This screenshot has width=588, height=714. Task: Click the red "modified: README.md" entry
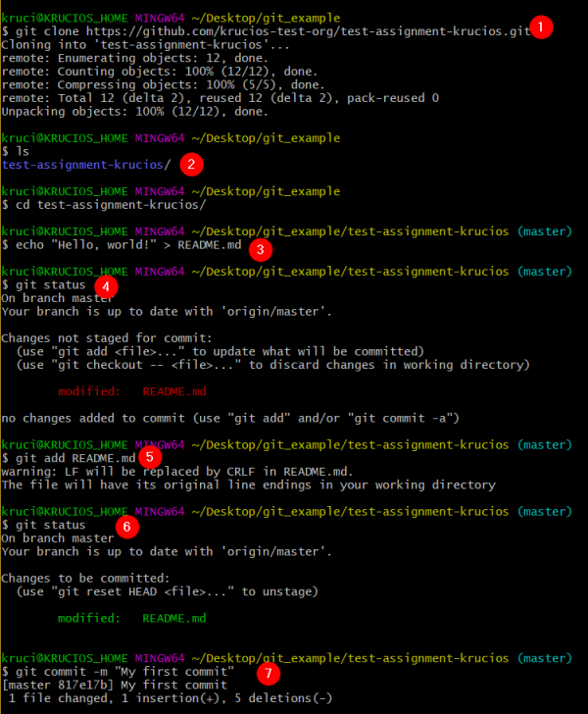(x=132, y=391)
